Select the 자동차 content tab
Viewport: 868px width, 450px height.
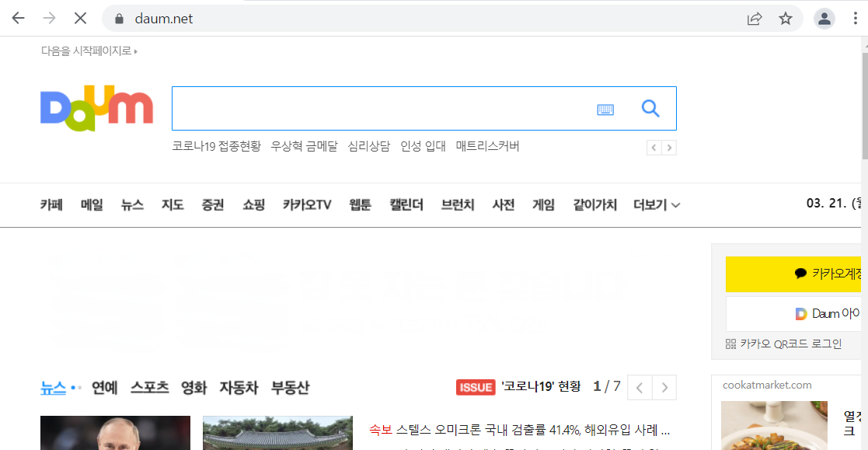(239, 388)
